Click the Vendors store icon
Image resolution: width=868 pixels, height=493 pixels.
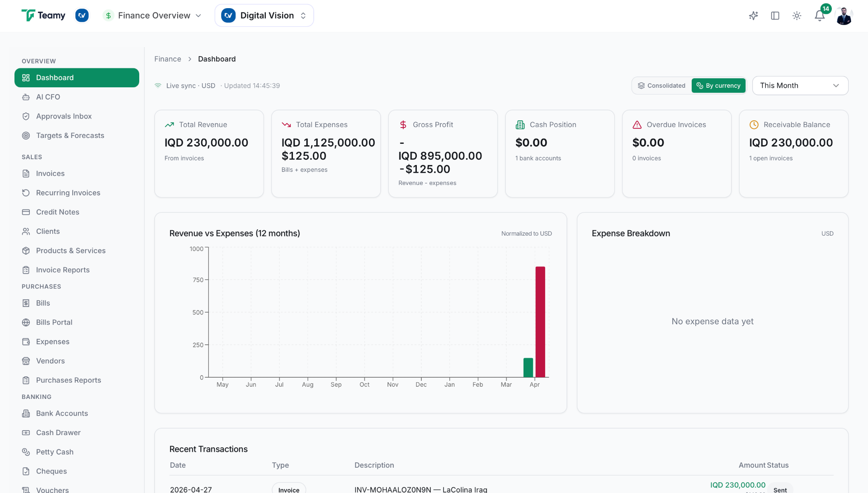[26, 361]
